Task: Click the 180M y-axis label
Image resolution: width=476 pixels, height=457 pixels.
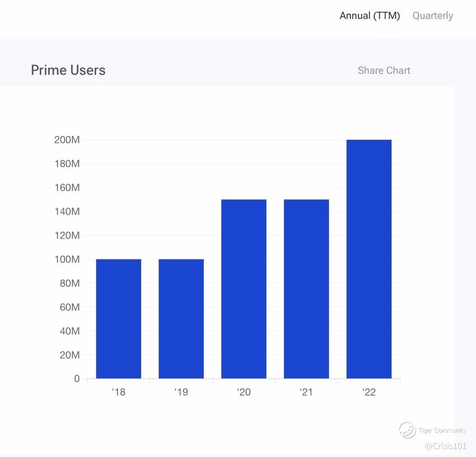Action: [67, 163]
